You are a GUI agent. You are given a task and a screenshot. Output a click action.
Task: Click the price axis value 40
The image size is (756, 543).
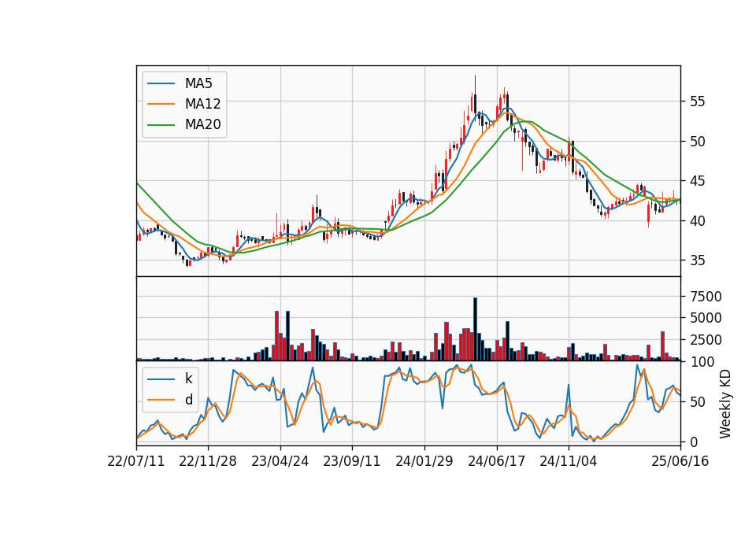click(697, 220)
